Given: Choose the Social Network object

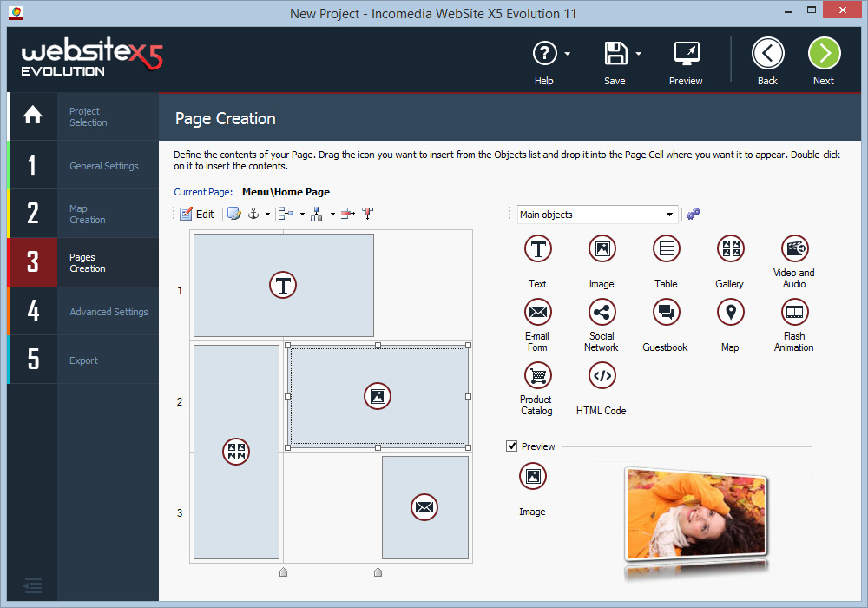Looking at the screenshot, I should pos(602,311).
